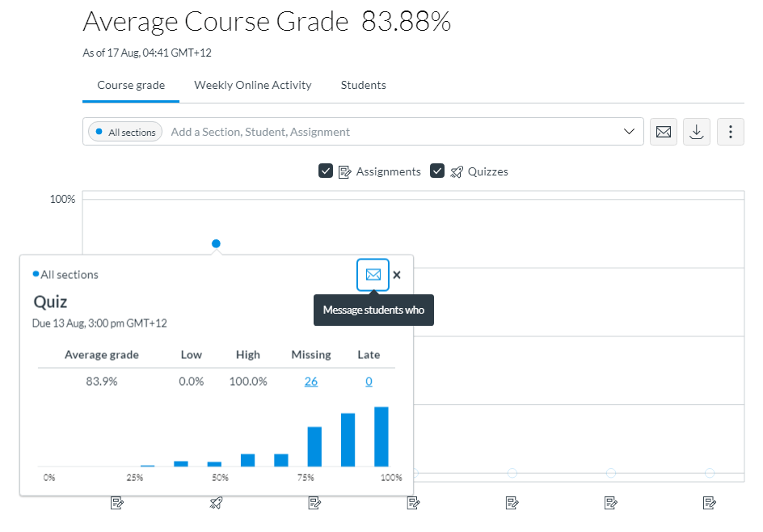Disable the Quizzes checkbox
The width and height of the screenshot is (763, 532).
[437, 171]
